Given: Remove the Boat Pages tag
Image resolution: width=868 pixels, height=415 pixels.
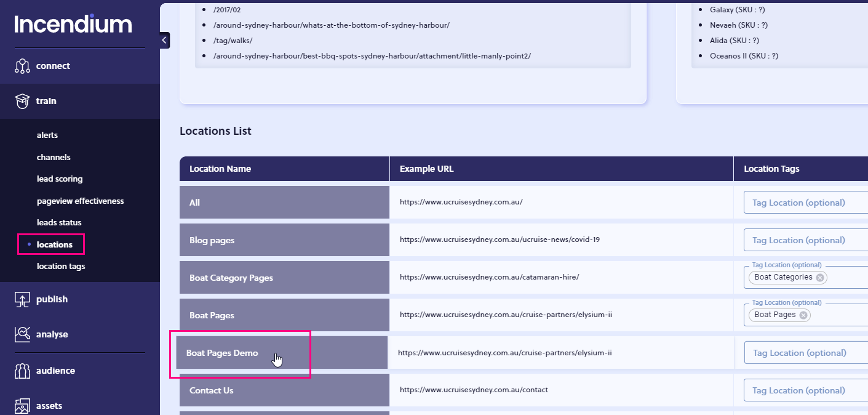Looking at the screenshot, I should point(803,315).
